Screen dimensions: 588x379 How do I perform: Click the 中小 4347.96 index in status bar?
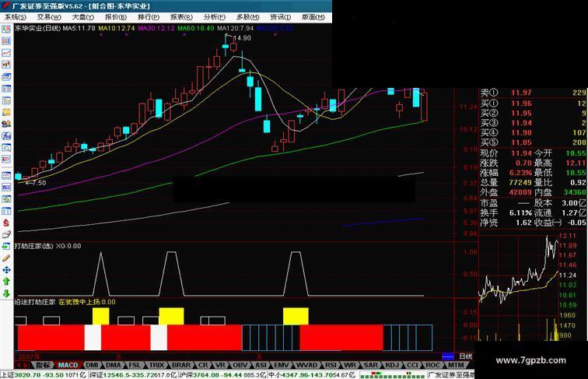pyautogui.click(x=312, y=375)
